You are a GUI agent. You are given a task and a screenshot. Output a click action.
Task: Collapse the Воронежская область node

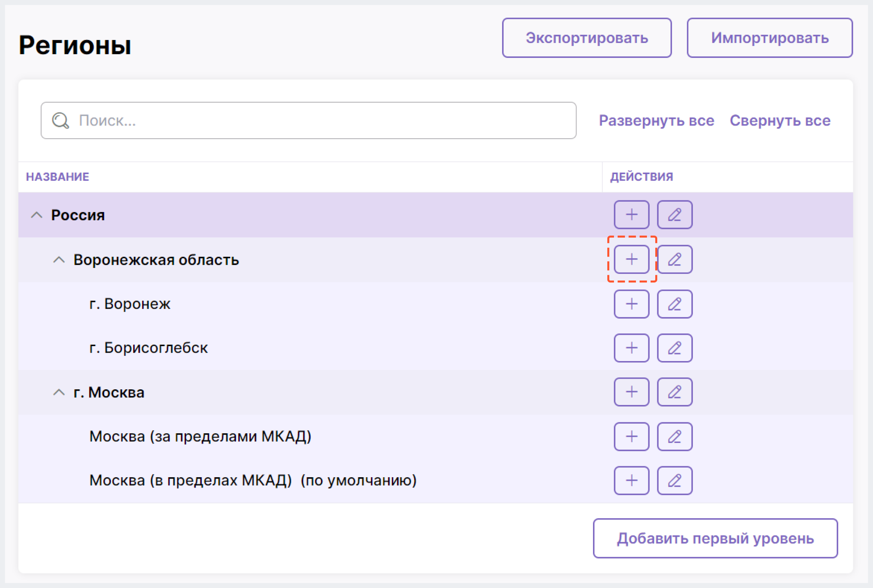[x=59, y=260]
